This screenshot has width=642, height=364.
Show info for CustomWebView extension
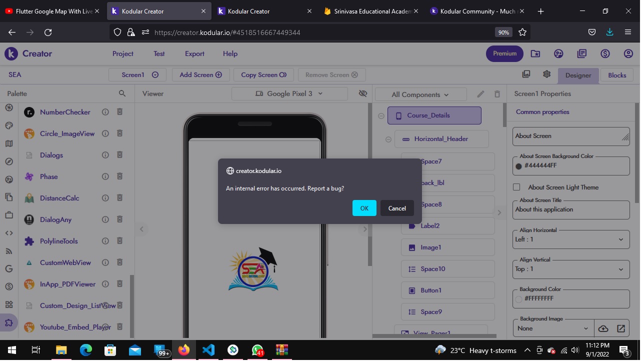point(105,262)
